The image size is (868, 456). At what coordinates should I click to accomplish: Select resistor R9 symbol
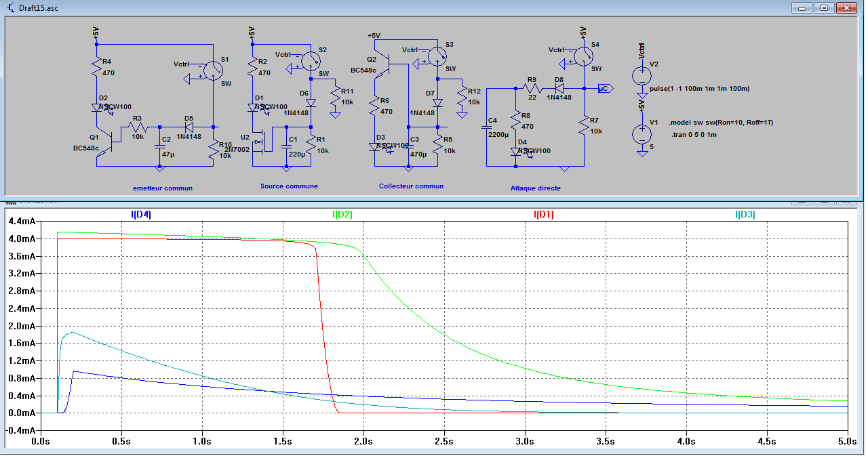click(531, 88)
